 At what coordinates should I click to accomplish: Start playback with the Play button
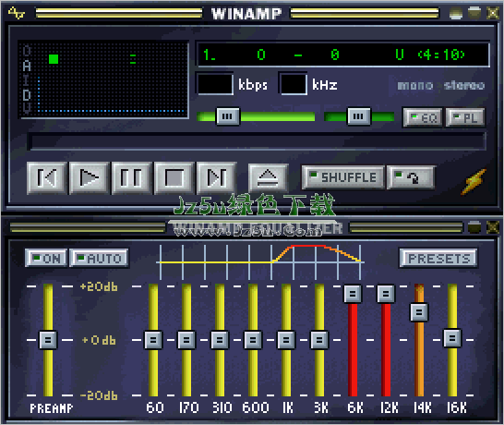[x=89, y=178]
